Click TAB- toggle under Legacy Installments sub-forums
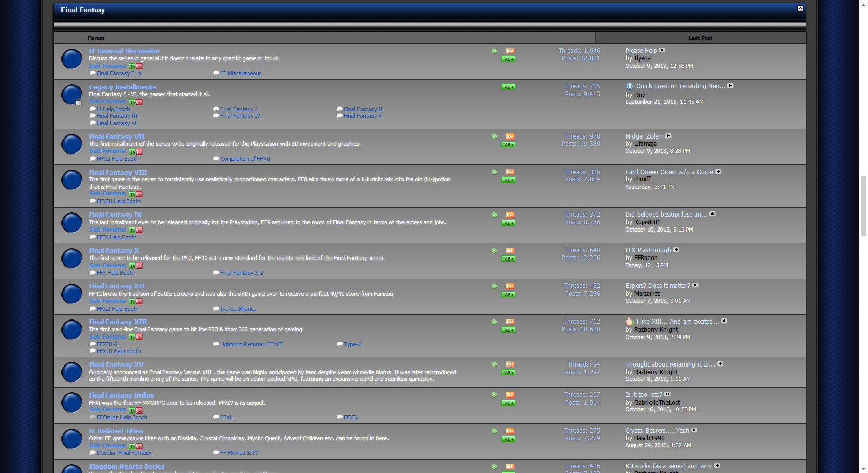 [135, 102]
